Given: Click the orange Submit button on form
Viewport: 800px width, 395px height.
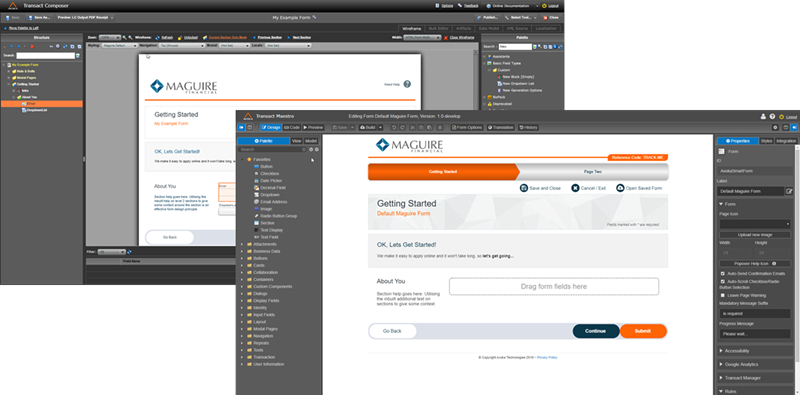Looking at the screenshot, I should pyautogui.click(x=643, y=331).
